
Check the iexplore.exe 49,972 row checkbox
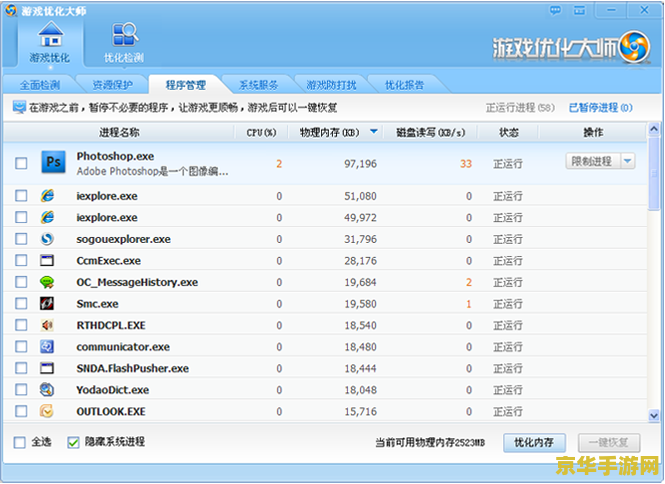pos(21,217)
